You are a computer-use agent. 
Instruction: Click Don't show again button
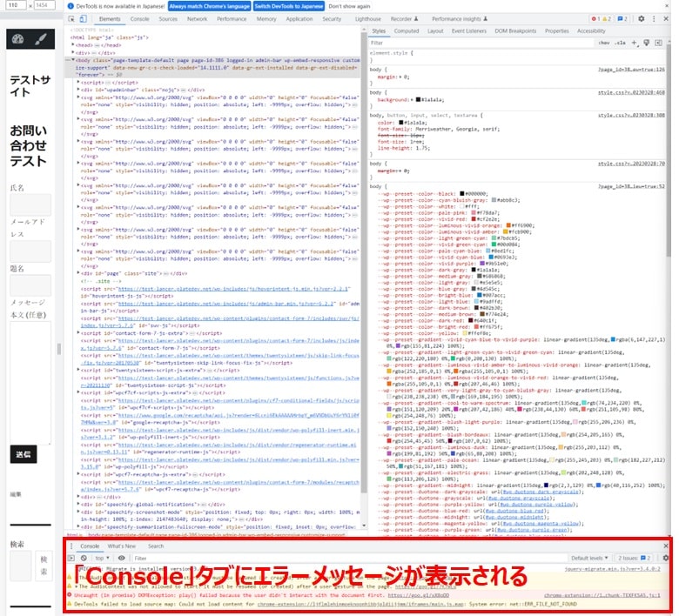coord(349,6)
